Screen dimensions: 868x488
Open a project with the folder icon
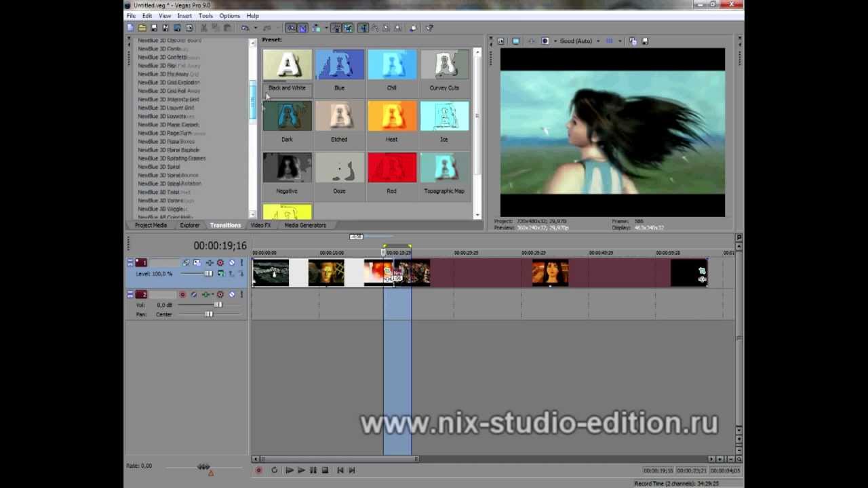click(x=142, y=28)
